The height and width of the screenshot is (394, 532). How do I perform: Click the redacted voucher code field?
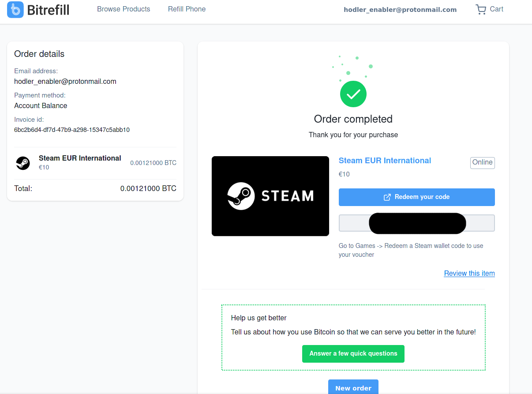tap(417, 223)
